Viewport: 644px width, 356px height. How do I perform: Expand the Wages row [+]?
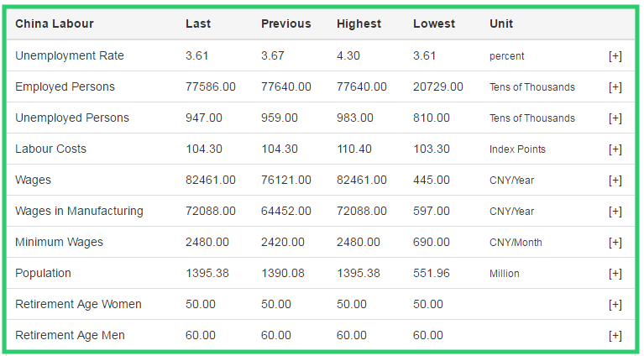coord(615,181)
